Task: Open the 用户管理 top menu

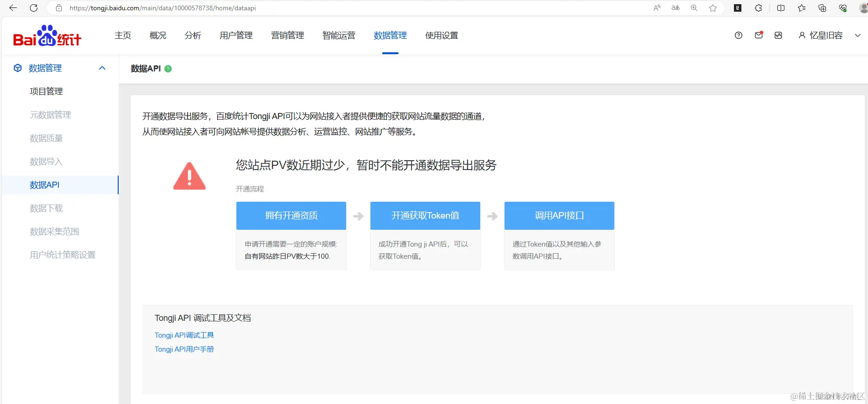Action: click(236, 35)
